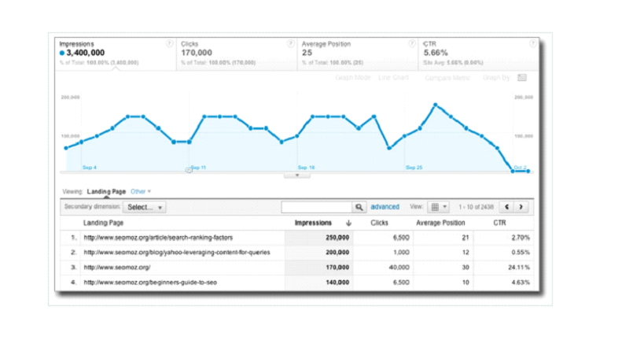The width and height of the screenshot is (644, 362).
Task: Click the annotation bubble near Sep 11
Action: pyautogui.click(x=189, y=170)
